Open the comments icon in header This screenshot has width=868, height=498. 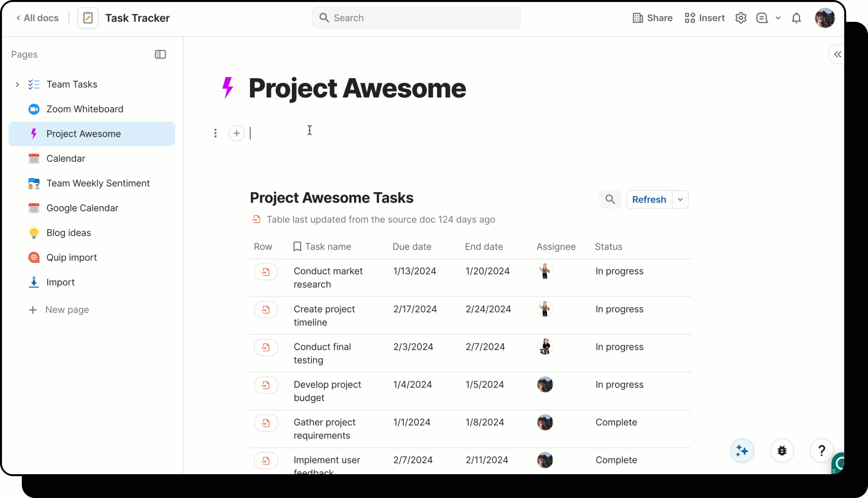click(762, 18)
